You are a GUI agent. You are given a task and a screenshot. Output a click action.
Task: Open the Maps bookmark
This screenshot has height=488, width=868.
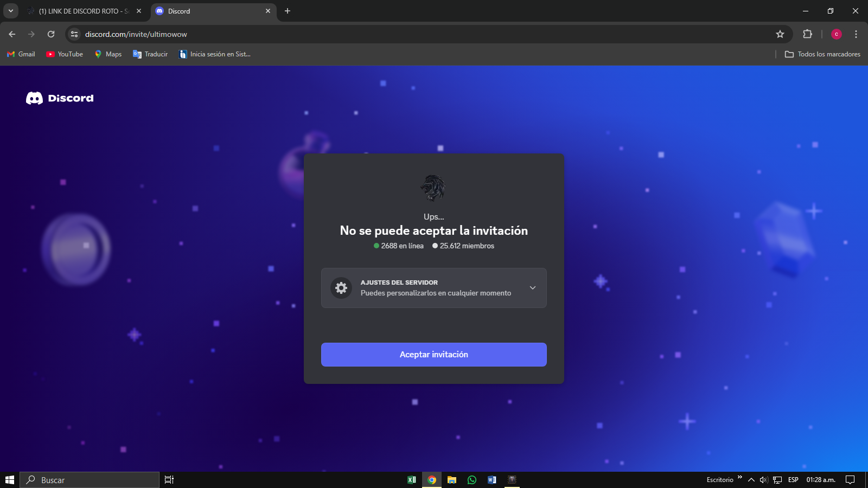click(x=108, y=54)
